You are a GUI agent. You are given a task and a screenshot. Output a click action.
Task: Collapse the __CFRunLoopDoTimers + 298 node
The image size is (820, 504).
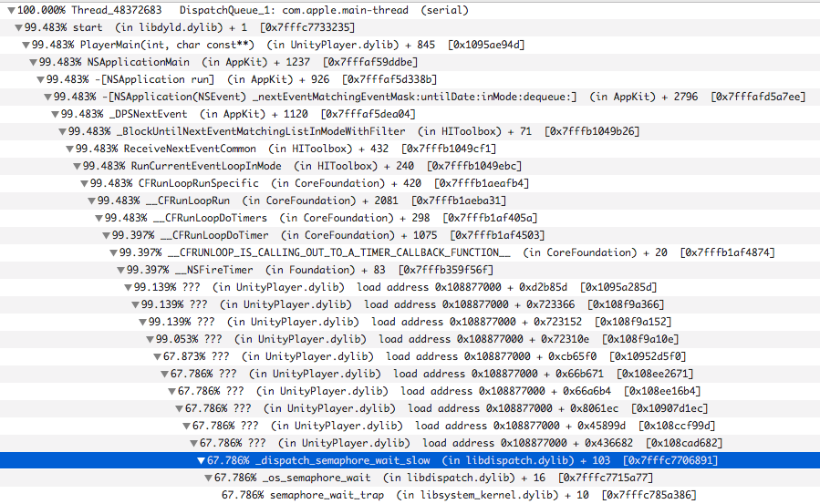coord(99,219)
